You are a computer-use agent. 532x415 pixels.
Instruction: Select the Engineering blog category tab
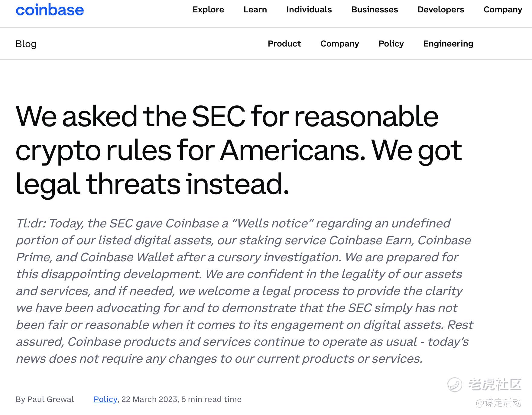pos(448,44)
